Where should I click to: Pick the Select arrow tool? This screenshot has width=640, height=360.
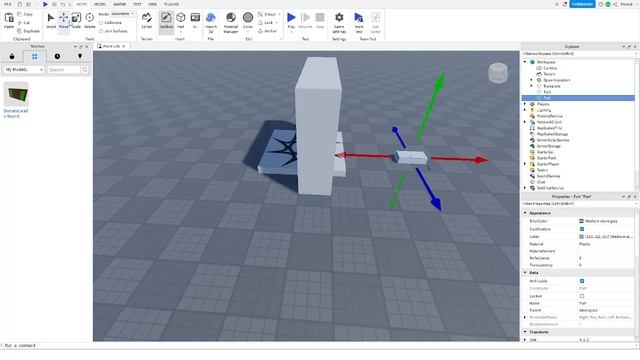(x=51, y=20)
